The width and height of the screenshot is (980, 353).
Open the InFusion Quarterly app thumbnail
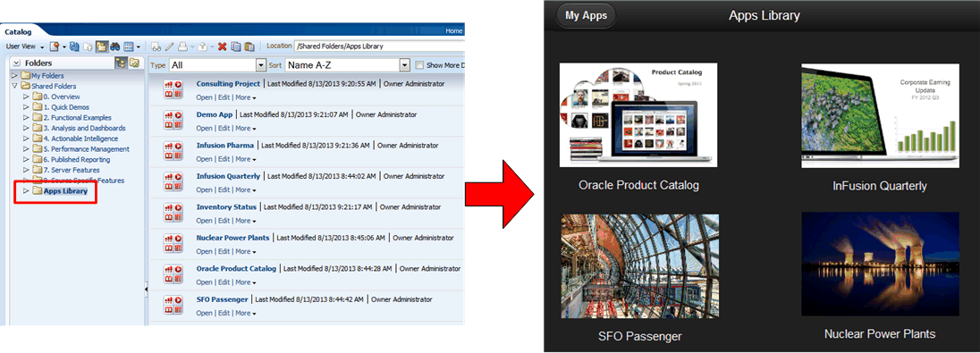pyautogui.click(x=881, y=115)
